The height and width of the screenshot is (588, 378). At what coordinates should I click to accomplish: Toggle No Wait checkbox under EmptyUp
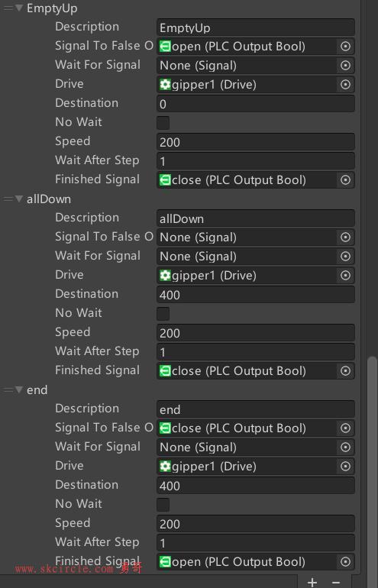[x=163, y=123]
